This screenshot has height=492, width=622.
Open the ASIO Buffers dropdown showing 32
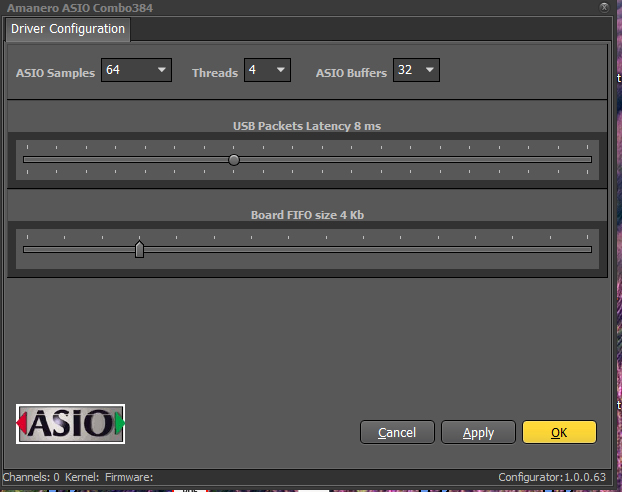pos(416,70)
